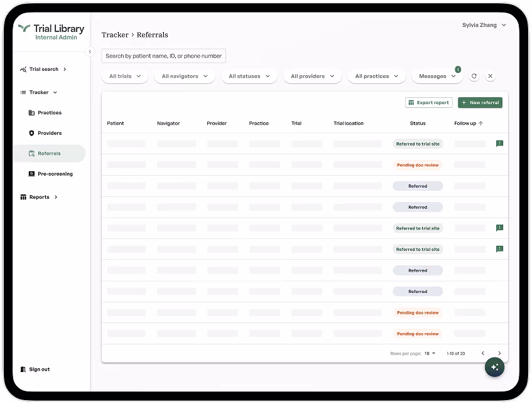Collapse the sidebar using the arrow handle
Screen dimensions: 532x404
[x=90, y=51]
